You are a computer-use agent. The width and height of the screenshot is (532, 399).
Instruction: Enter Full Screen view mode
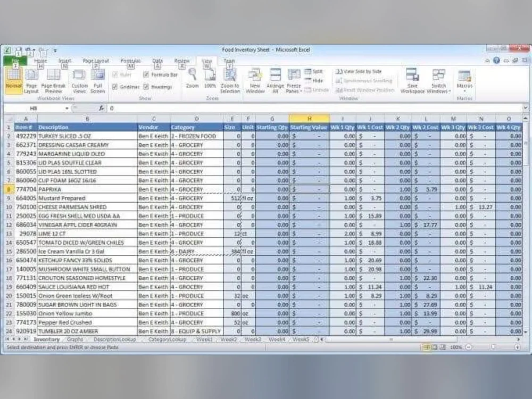tap(97, 80)
